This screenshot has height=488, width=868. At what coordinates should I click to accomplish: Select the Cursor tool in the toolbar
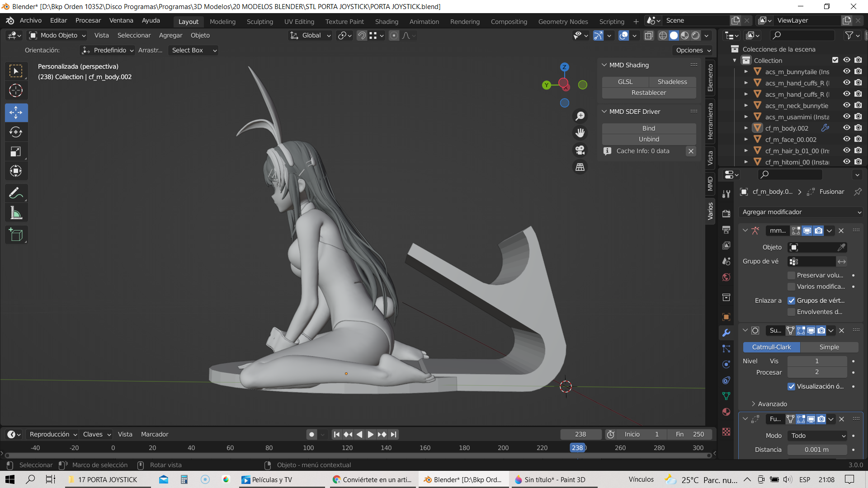[x=16, y=90]
